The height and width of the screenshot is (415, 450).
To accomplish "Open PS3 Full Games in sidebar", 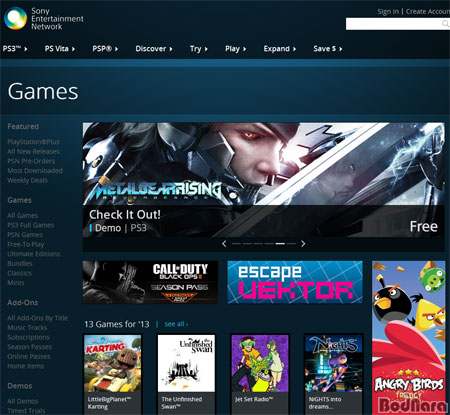I will 31,225.
